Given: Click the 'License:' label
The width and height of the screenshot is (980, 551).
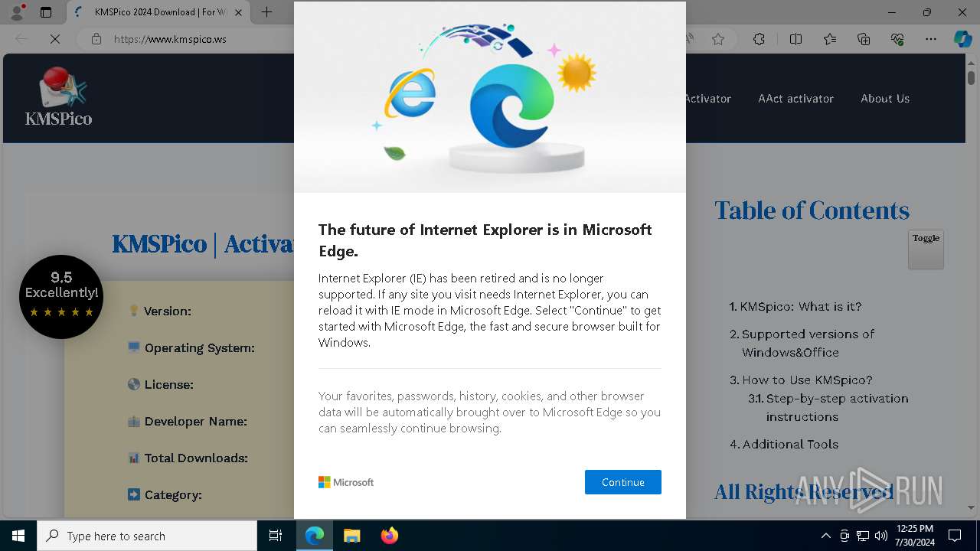Looking at the screenshot, I should point(168,385).
